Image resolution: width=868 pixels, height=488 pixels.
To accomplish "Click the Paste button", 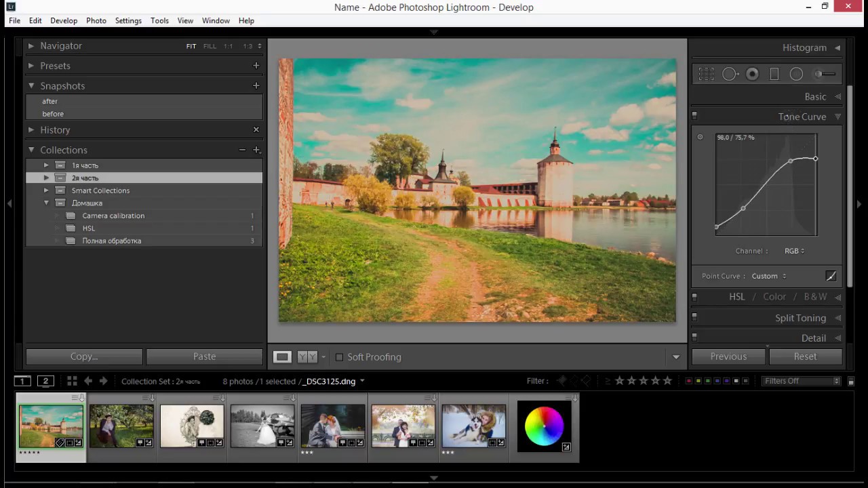I will pos(204,357).
